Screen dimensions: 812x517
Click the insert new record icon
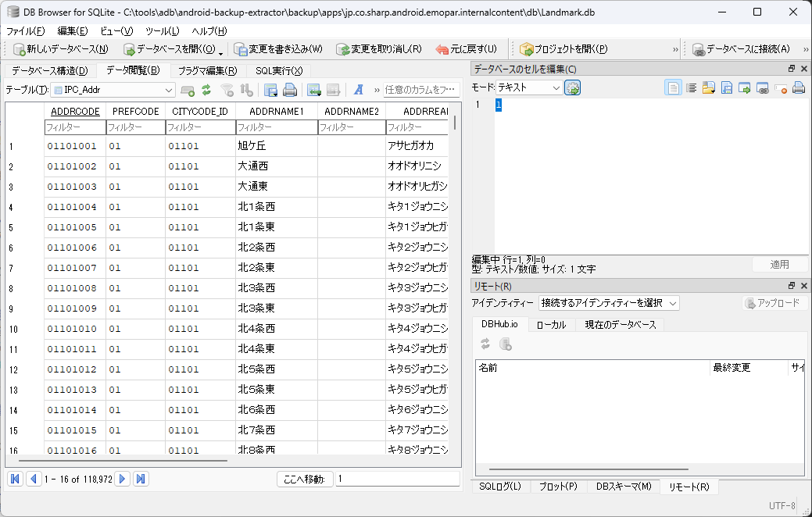pos(314,90)
